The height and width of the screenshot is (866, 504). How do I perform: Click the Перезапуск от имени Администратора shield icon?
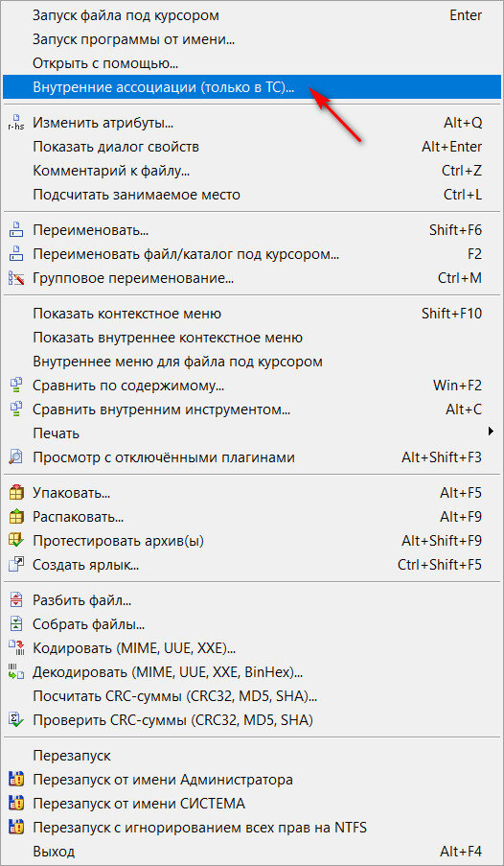(15, 780)
